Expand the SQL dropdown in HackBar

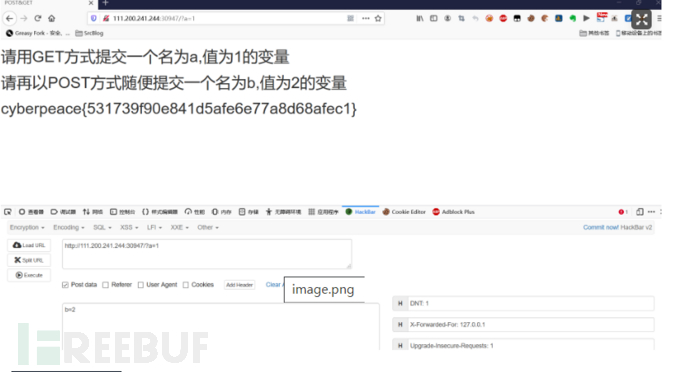coord(102,227)
